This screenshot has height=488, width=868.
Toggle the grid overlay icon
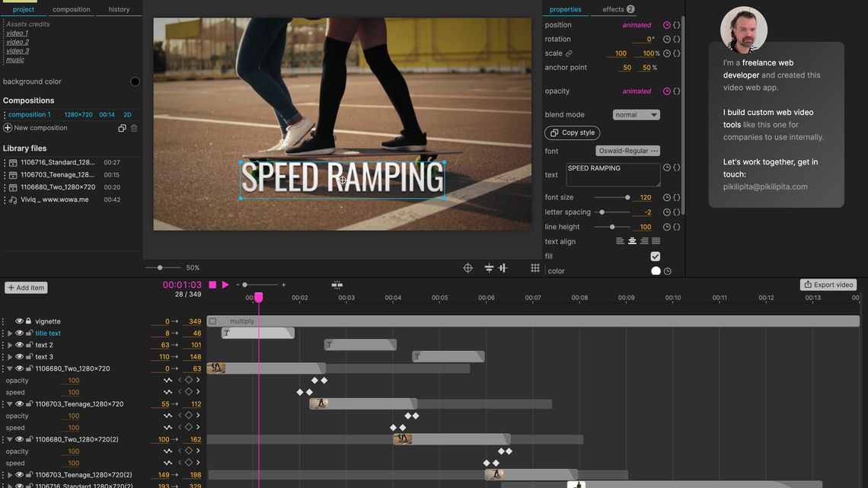pos(535,268)
